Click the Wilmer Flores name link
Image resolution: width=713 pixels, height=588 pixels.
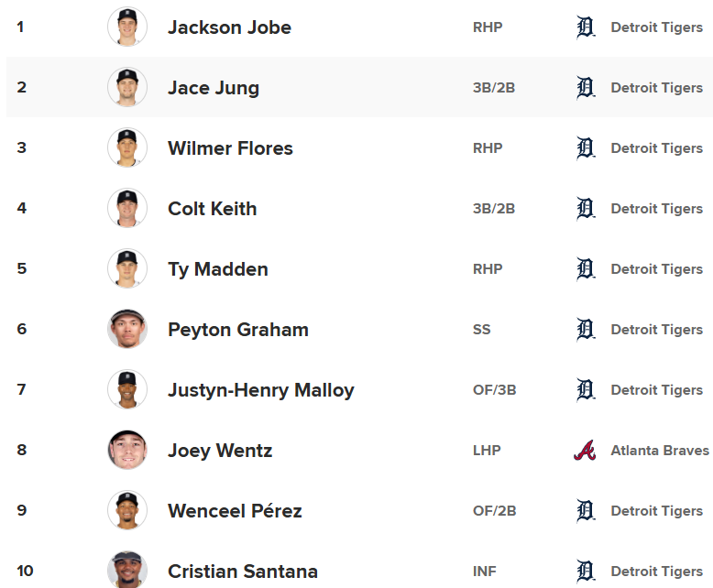point(230,148)
